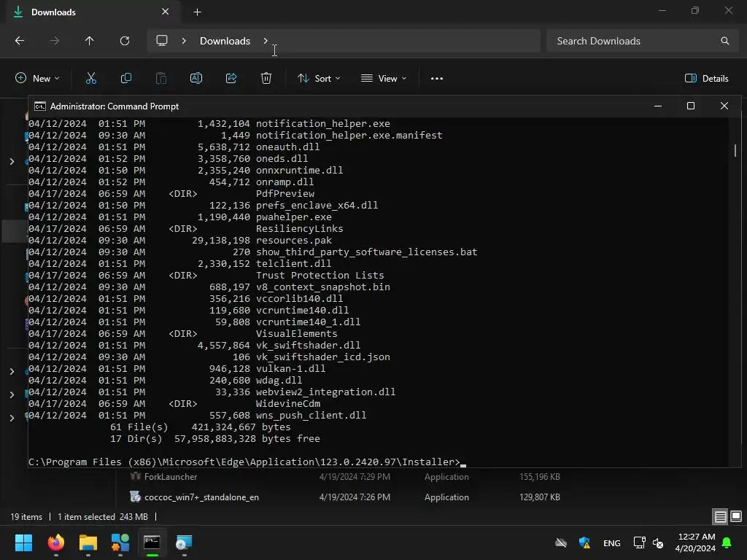Image resolution: width=747 pixels, height=560 pixels.
Task: Expand chevron after Downloads in address bar
Action: 266,41
